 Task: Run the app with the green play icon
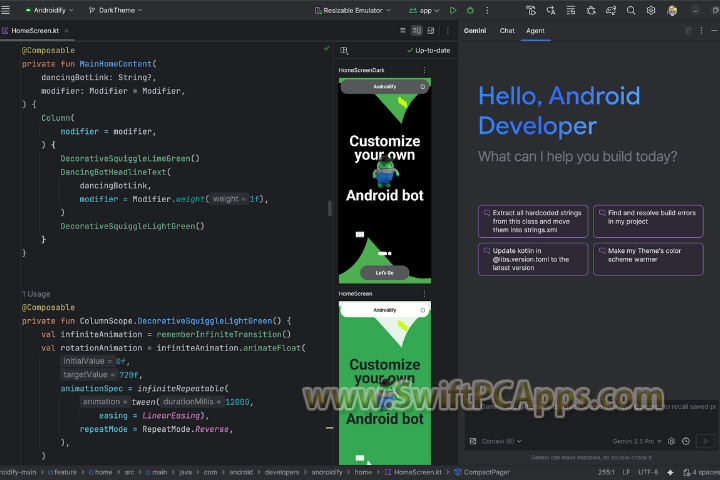click(453, 10)
